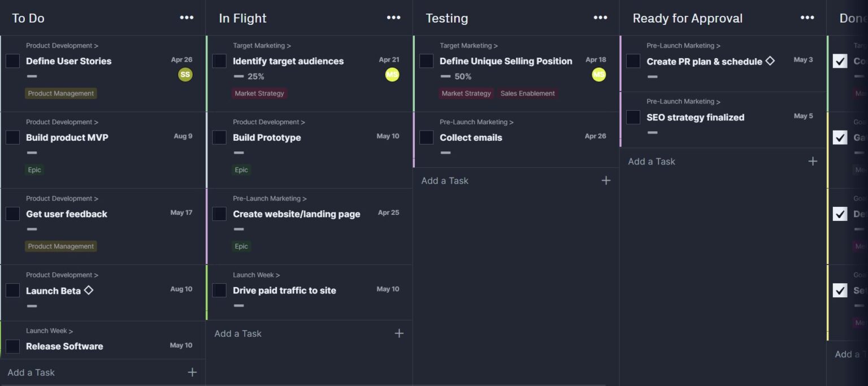Click the plus icon in the In Flight column
Image resolution: width=868 pixels, height=386 pixels.
pyautogui.click(x=399, y=333)
